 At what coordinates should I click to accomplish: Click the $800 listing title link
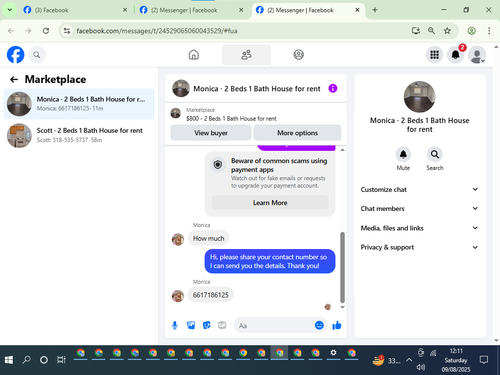(231, 119)
